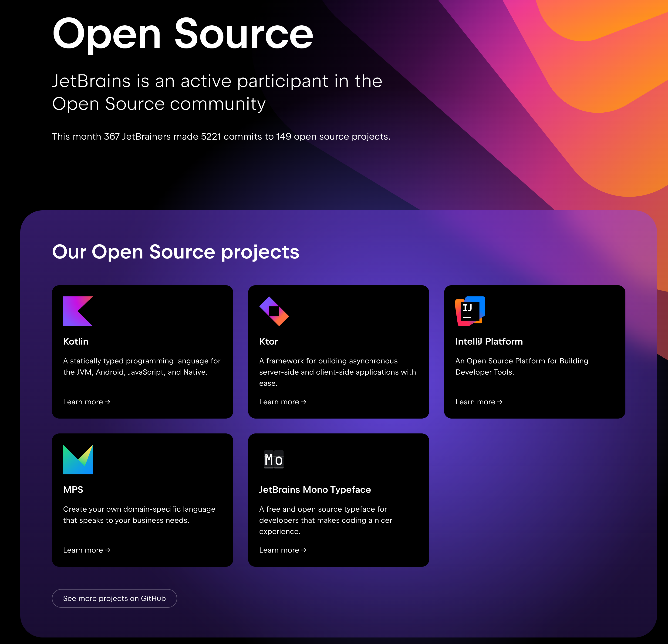The height and width of the screenshot is (644, 668).
Task: Click Our Open Source projects heading
Action: coord(175,252)
